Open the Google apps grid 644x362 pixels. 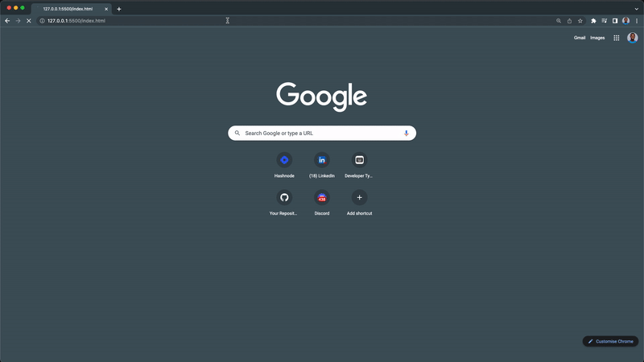pos(617,38)
